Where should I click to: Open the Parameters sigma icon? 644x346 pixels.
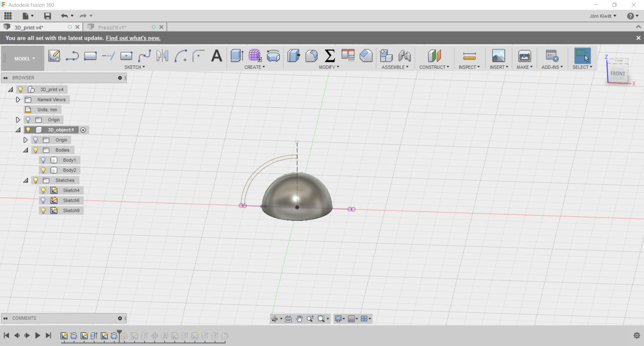click(330, 56)
